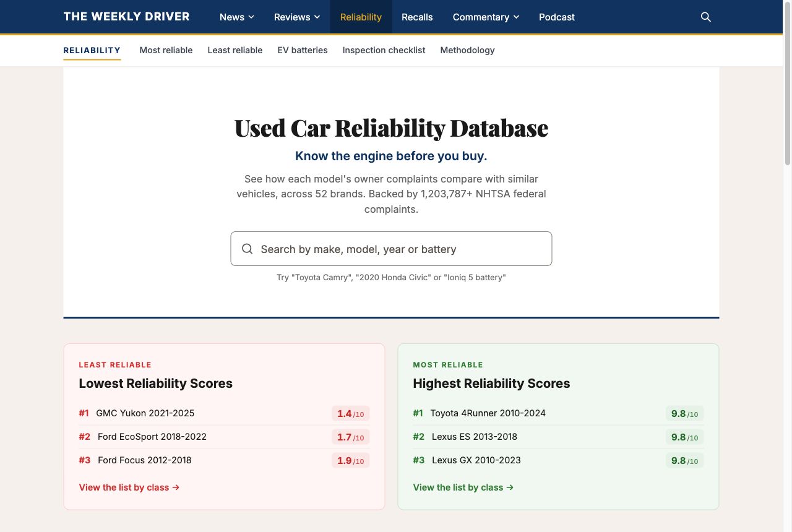Open the Podcast nav item
Viewport: 792px width, 532px height.
coord(557,17)
